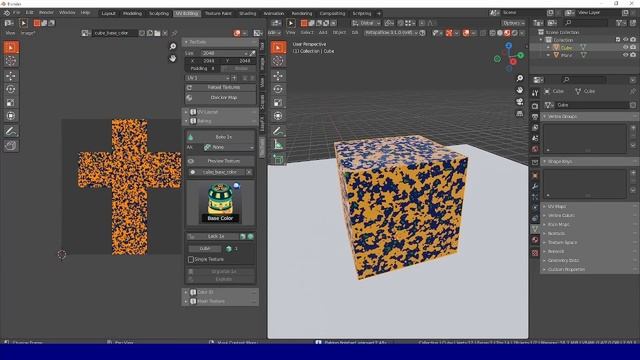Select the Scale tool in 3D viewport
The height and width of the screenshot is (360, 640).
point(278,102)
